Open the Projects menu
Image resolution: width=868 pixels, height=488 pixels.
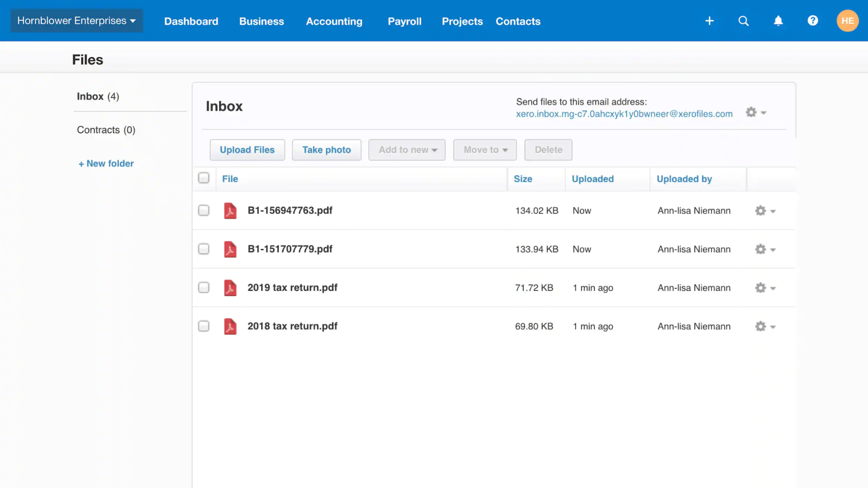pyautogui.click(x=462, y=21)
